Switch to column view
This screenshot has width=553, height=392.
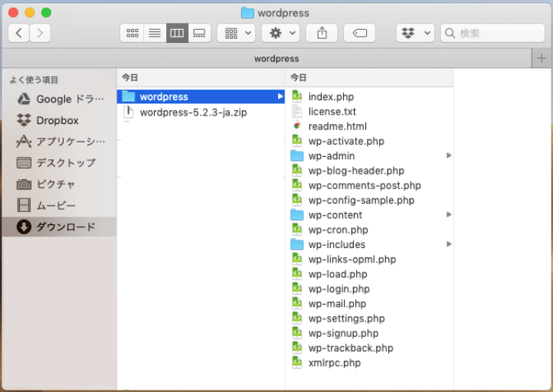coord(177,33)
